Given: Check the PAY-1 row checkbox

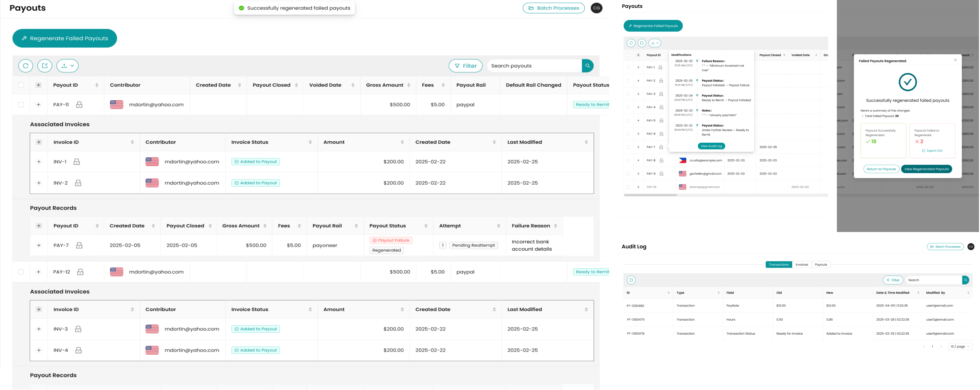Looking at the screenshot, I should click(628, 67).
